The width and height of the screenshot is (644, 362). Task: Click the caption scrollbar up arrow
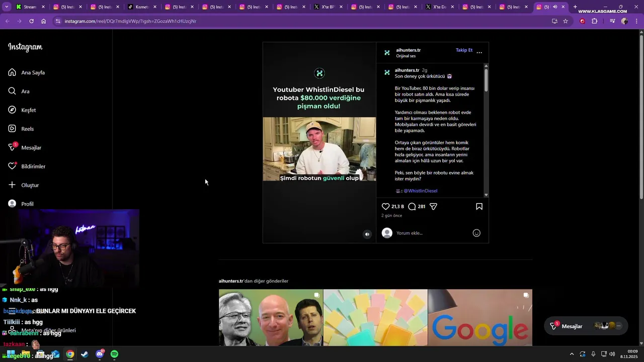click(486, 66)
